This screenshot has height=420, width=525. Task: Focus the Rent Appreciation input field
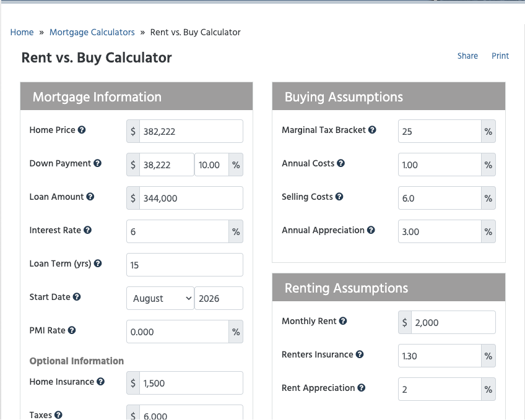pyautogui.click(x=440, y=389)
